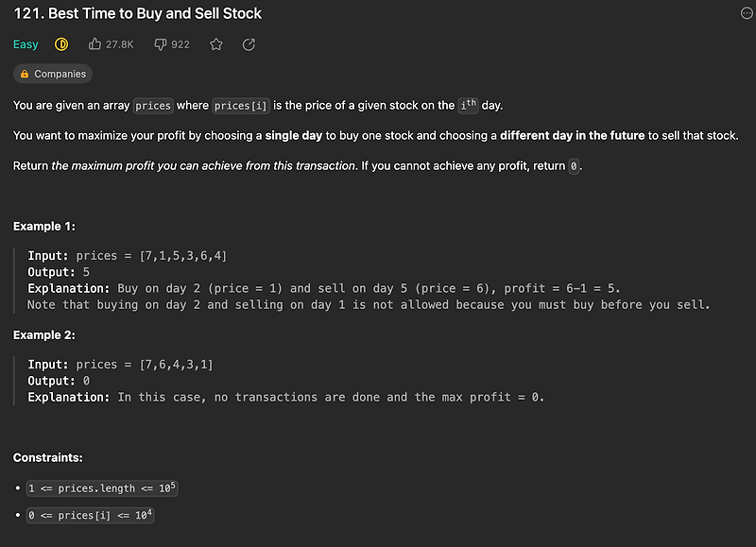Image resolution: width=756 pixels, height=547 pixels.
Task: Upvote the problem with thumbs up icon
Action: [x=95, y=43]
